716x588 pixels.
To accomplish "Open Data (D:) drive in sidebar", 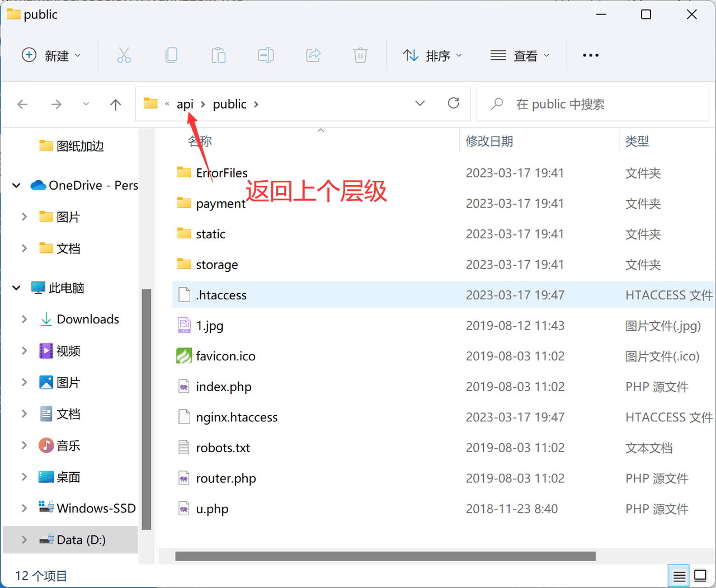I will click(72, 540).
